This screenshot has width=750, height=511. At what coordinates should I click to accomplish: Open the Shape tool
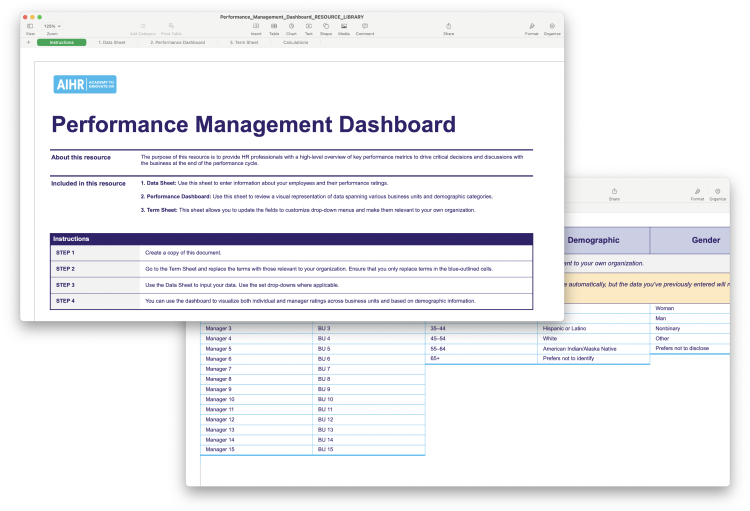(x=326, y=27)
